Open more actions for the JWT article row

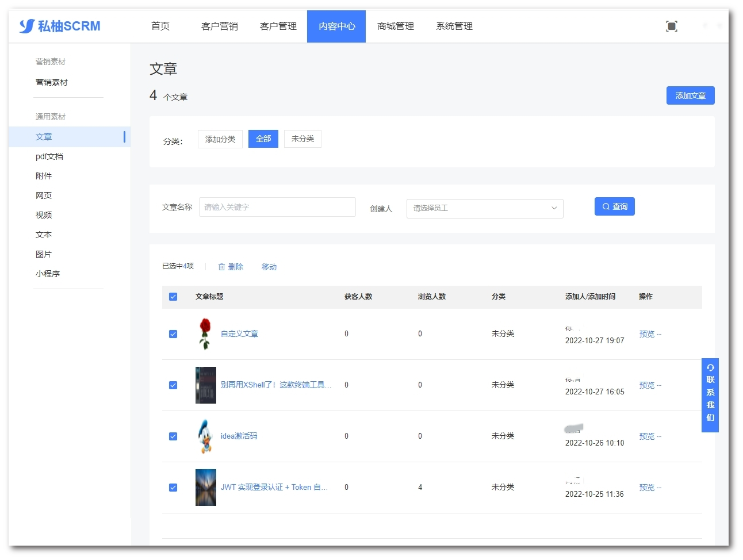659,488
